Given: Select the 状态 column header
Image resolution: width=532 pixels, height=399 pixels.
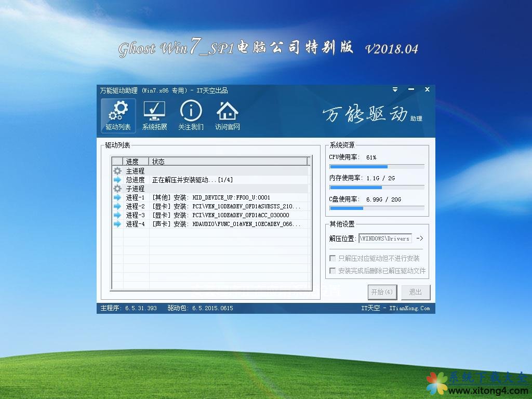Looking at the screenshot, I should 229,162.
